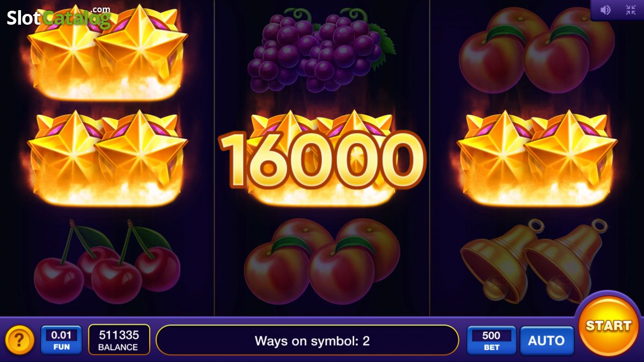Click the 16000 win amount
The width and height of the screenshot is (644, 362).
[322, 159]
